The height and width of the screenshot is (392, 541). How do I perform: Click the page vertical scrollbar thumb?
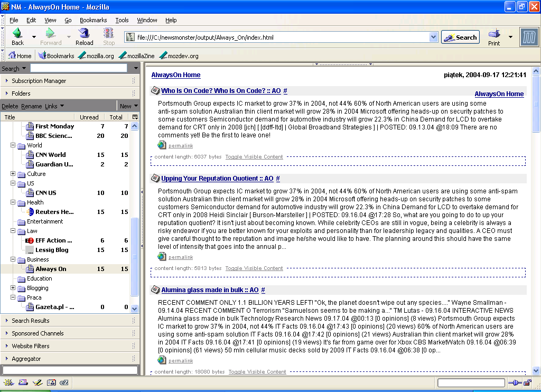point(536,104)
